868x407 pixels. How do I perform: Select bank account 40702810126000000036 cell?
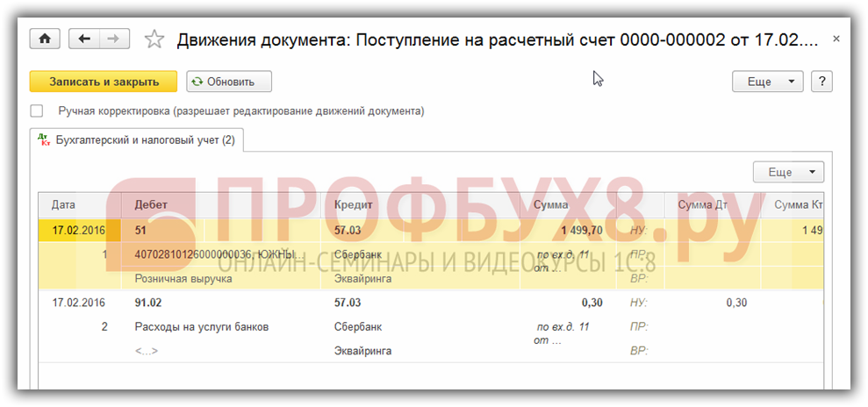click(x=219, y=255)
